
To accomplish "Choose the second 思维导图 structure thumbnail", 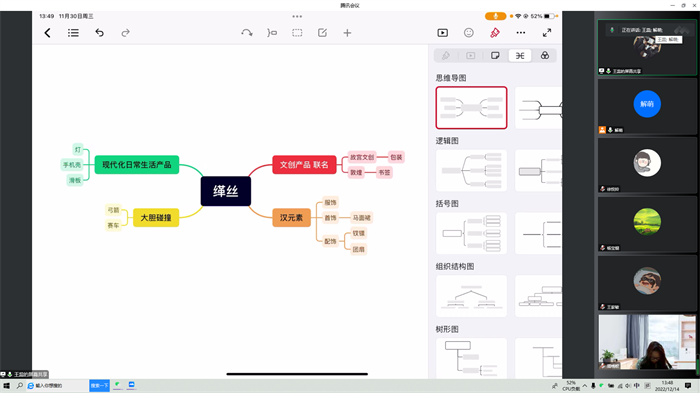I will pos(538,108).
